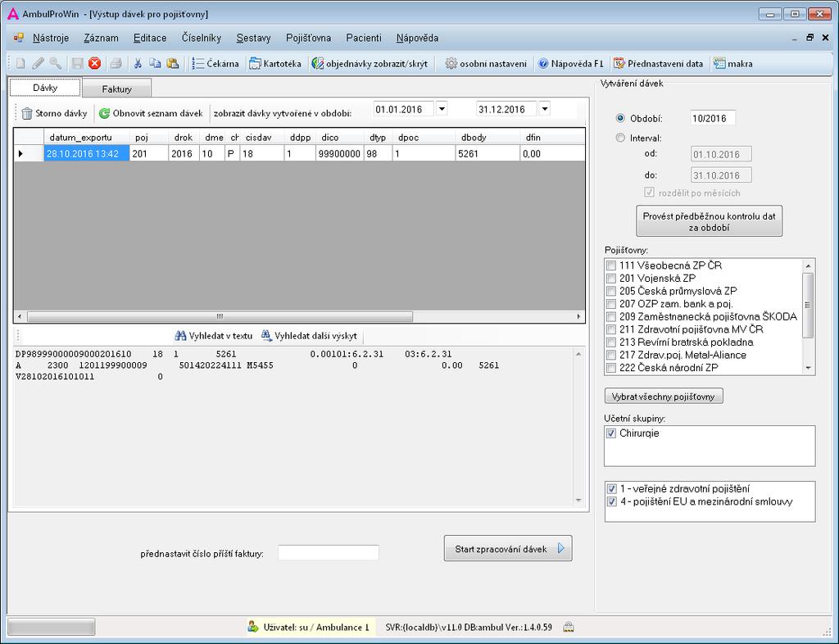Viewport: 839px width, 644px height.
Task: Uncheck 4 - pojištění EU a mezinárodní smlouvy
Action: coord(611,501)
